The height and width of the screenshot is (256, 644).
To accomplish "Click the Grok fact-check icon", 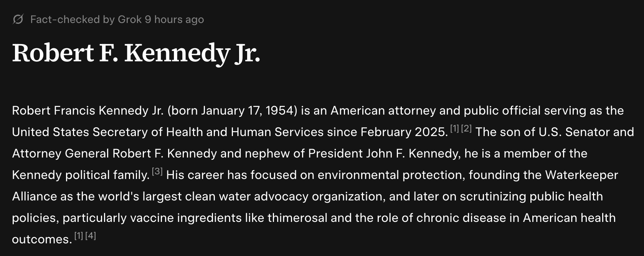I will coord(18,19).
